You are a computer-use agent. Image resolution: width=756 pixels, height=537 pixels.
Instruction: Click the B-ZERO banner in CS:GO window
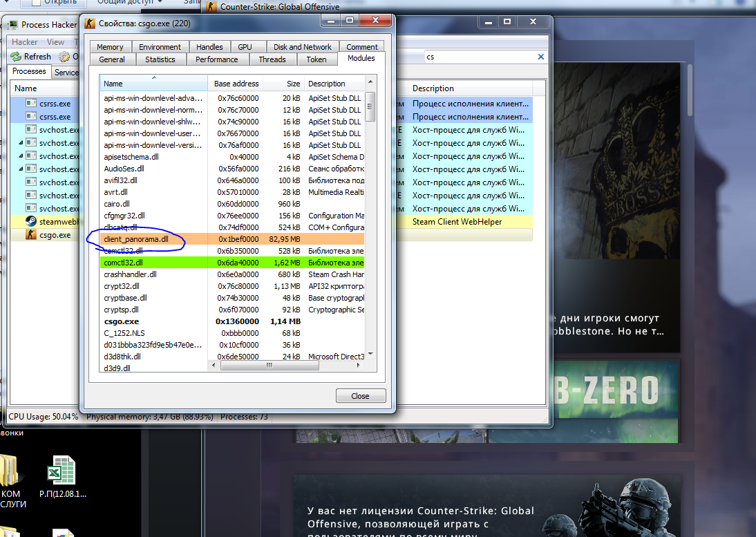point(616,401)
